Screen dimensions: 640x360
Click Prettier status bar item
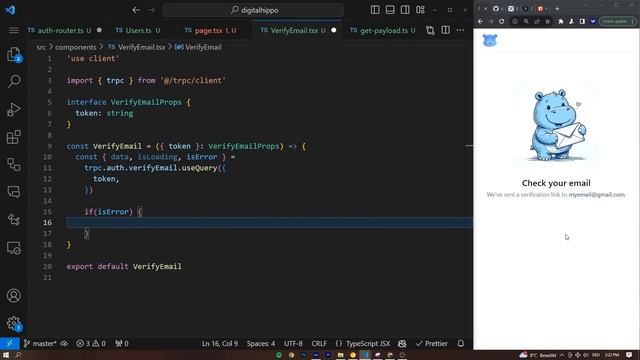tap(431, 344)
